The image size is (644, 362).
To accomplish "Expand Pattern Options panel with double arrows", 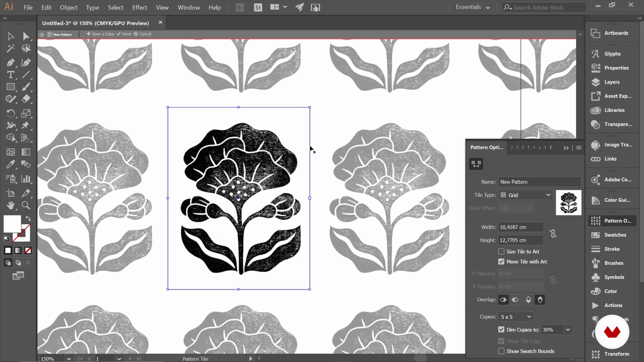I will pyautogui.click(x=566, y=148).
